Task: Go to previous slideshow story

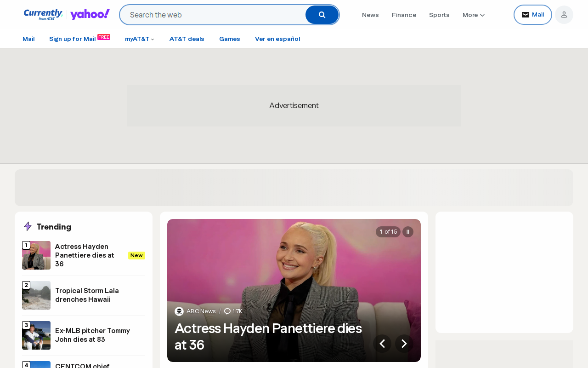Action: (x=382, y=344)
